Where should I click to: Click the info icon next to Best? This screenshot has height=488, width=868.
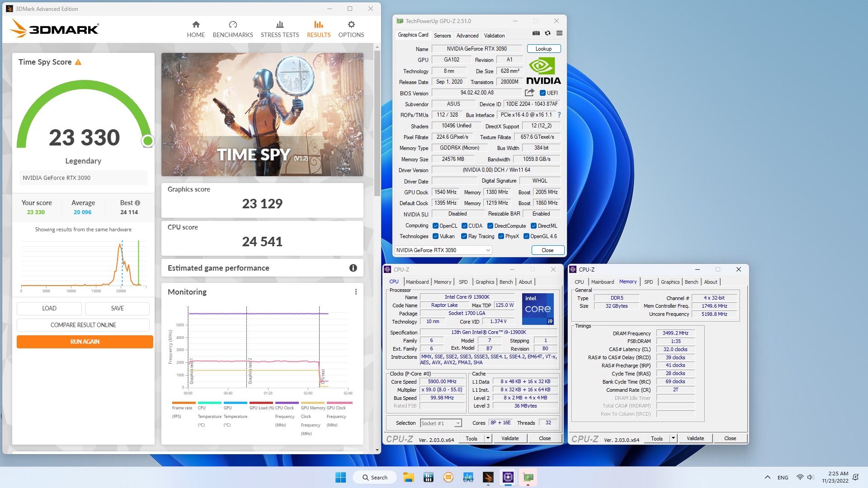pyautogui.click(x=137, y=203)
